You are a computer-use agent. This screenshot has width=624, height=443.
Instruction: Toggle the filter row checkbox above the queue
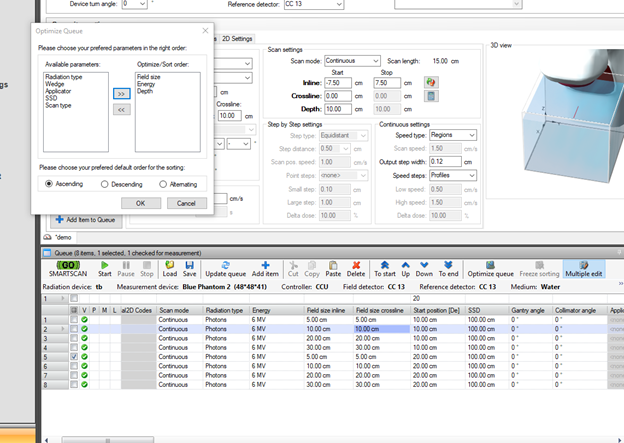coord(74,298)
